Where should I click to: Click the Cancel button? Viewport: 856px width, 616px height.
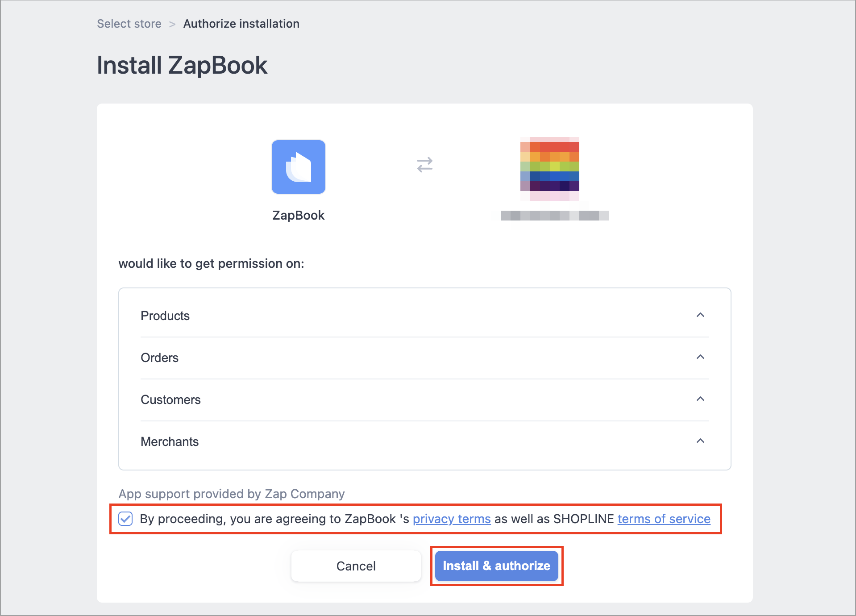point(356,566)
